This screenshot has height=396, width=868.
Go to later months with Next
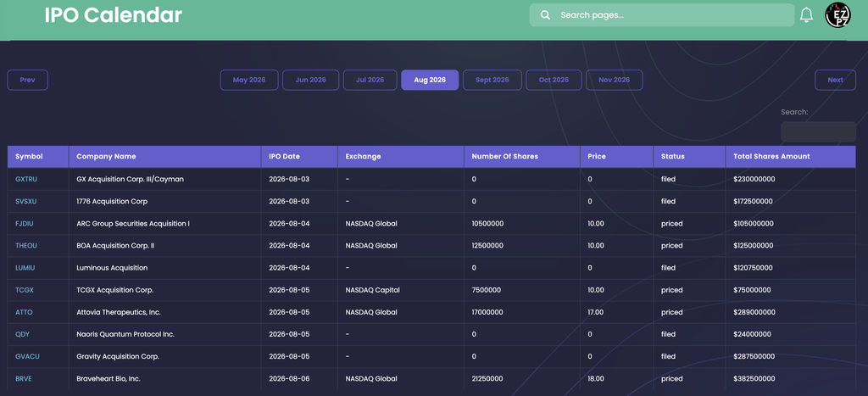point(835,80)
